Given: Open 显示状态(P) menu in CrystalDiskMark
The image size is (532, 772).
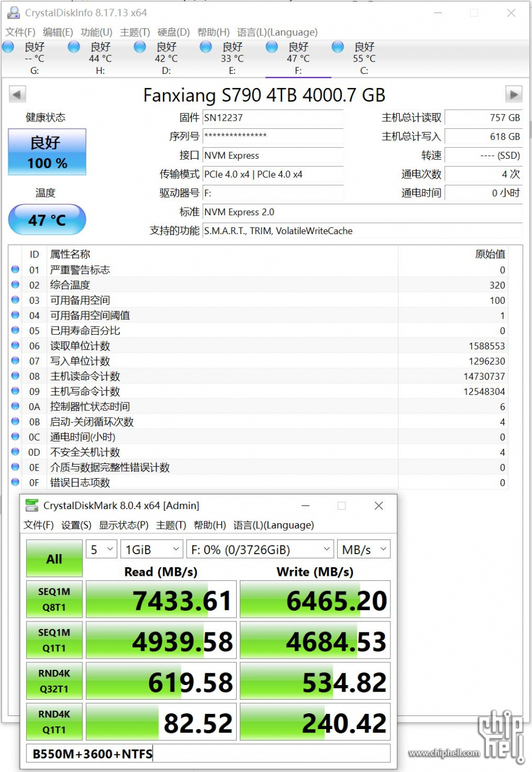Looking at the screenshot, I should (123, 525).
